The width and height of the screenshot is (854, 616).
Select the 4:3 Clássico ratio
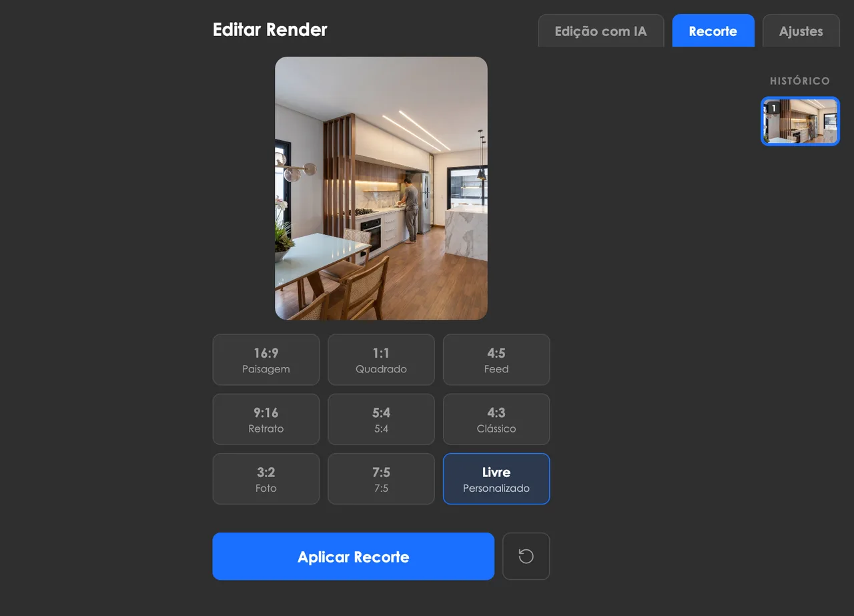496,419
